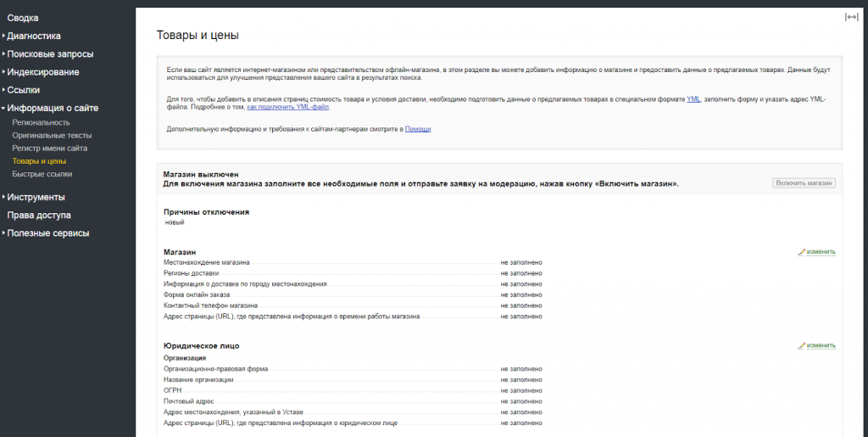
Task: Click не заполнено value for Контактный телефон магазина
Action: 521,305
